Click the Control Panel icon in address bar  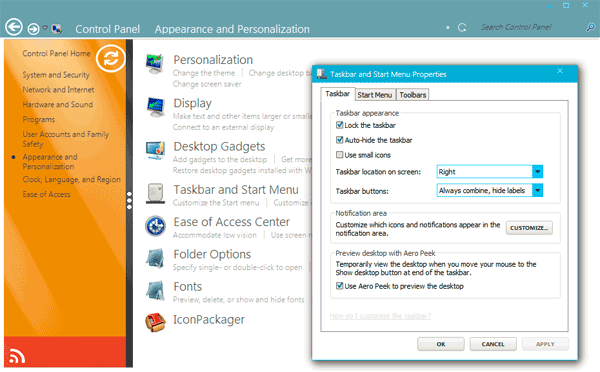point(57,29)
